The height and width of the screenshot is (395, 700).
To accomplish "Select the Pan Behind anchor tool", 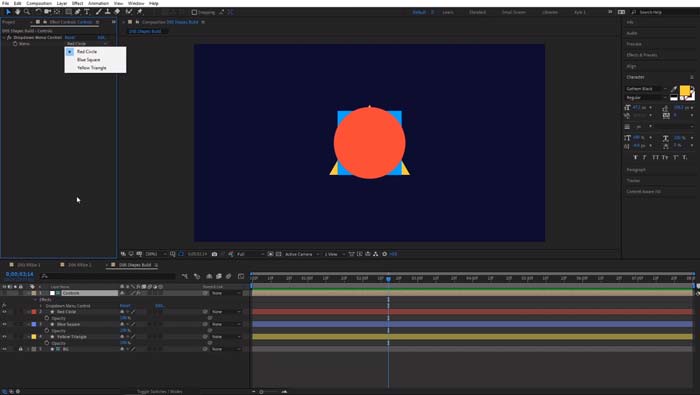I will pyautogui.click(x=57, y=12).
